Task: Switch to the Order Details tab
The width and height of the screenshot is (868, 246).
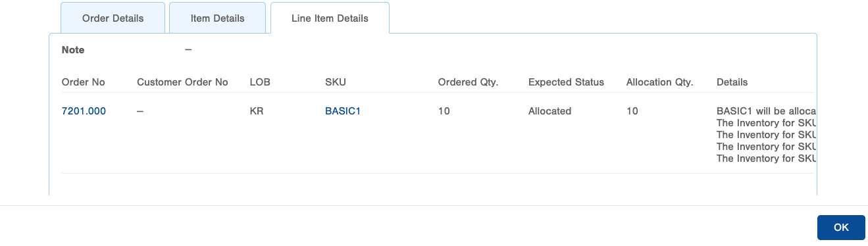Action: tap(113, 18)
